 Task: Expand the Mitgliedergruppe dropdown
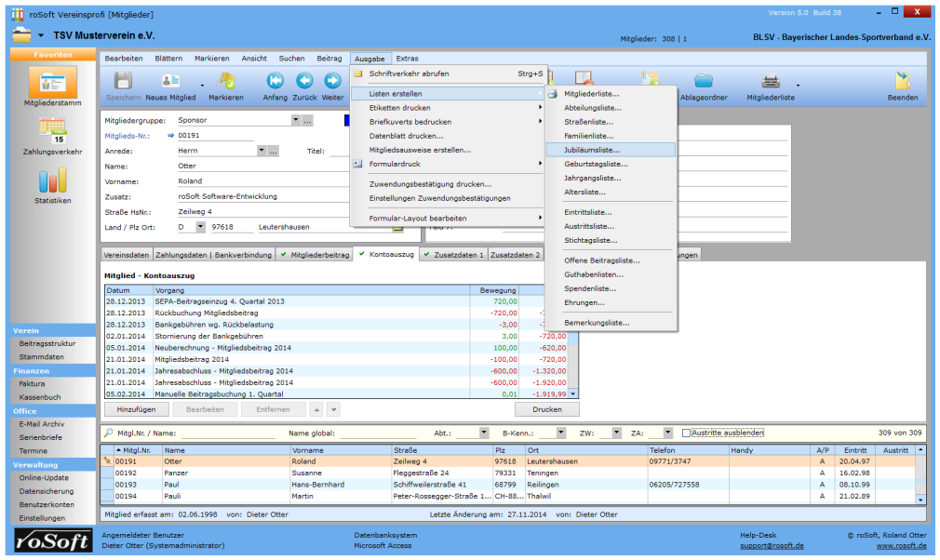[x=296, y=120]
